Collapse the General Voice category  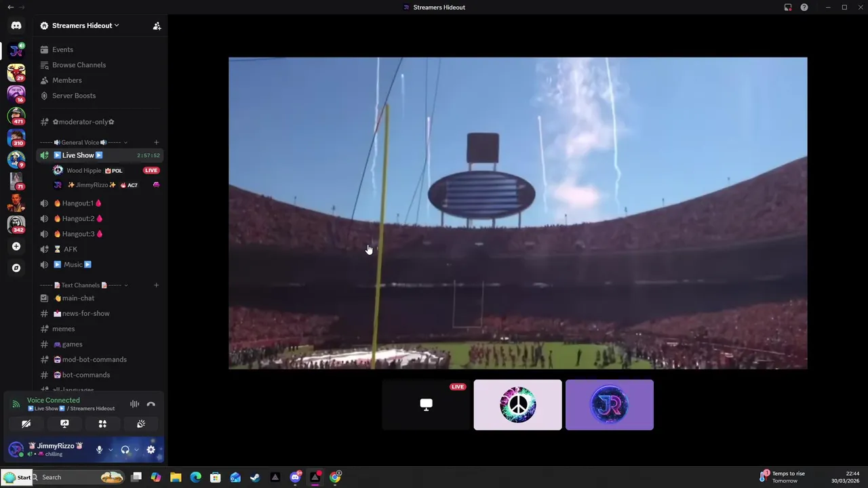tap(83, 142)
